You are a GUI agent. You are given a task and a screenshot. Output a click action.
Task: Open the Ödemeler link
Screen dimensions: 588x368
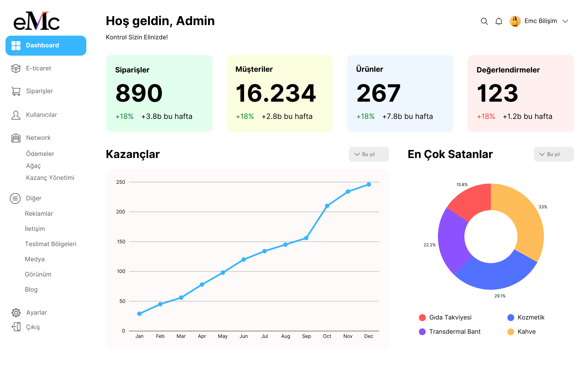[x=40, y=154]
